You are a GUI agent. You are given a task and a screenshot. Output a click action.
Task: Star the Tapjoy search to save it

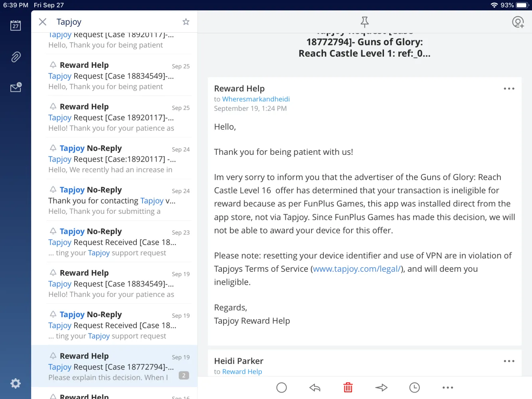(x=186, y=22)
